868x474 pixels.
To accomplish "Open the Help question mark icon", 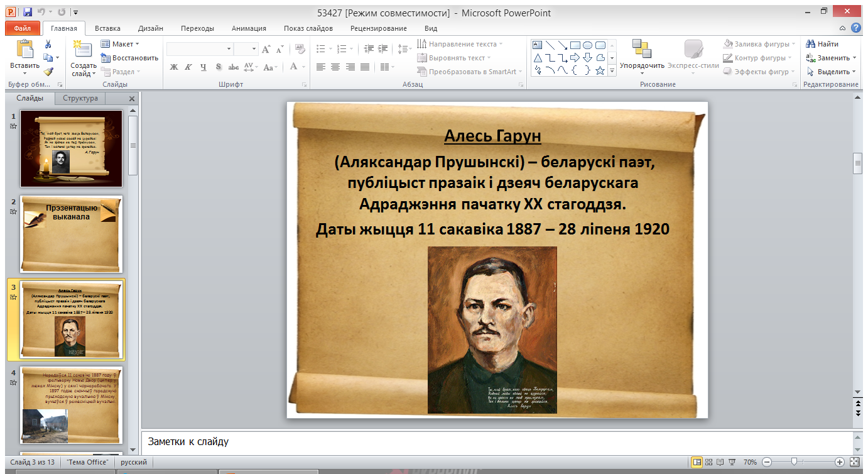I will click(855, 28).
